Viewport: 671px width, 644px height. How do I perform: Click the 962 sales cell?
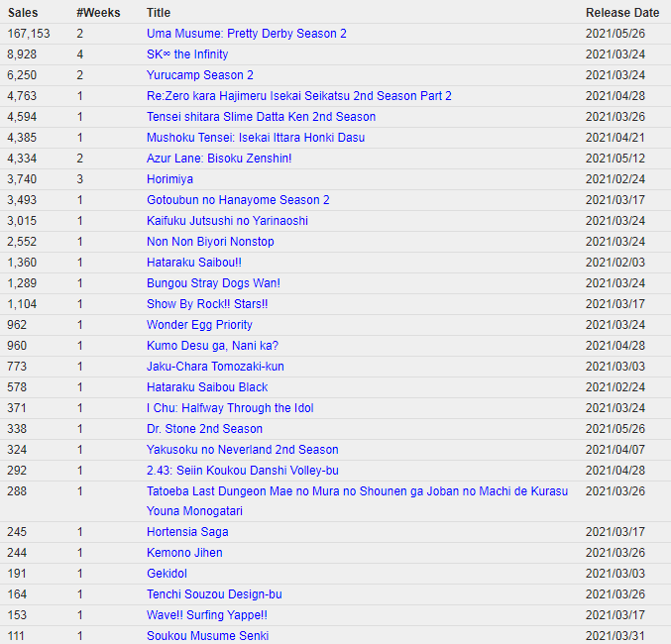[x=17, y=325]
